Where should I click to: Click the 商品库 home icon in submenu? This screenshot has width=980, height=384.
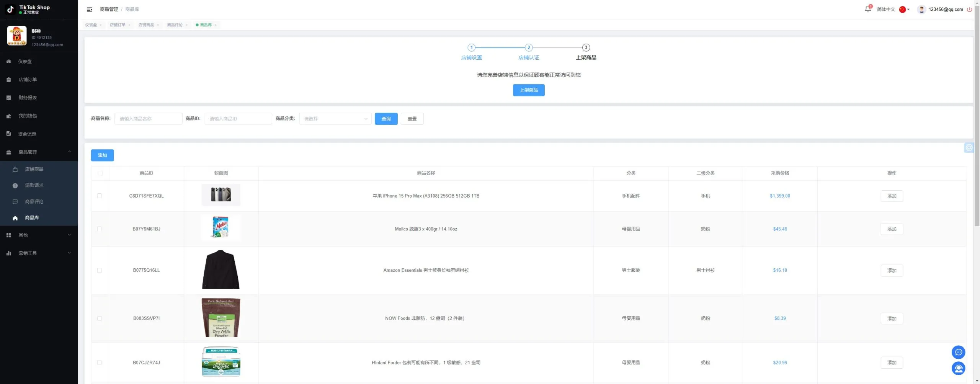[x=15, y=218]
